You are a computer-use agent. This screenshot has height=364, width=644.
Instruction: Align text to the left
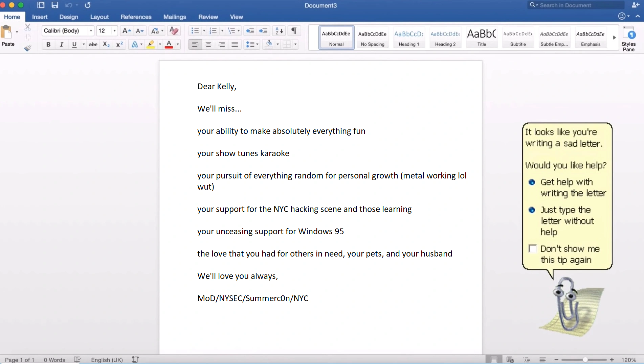195,44
